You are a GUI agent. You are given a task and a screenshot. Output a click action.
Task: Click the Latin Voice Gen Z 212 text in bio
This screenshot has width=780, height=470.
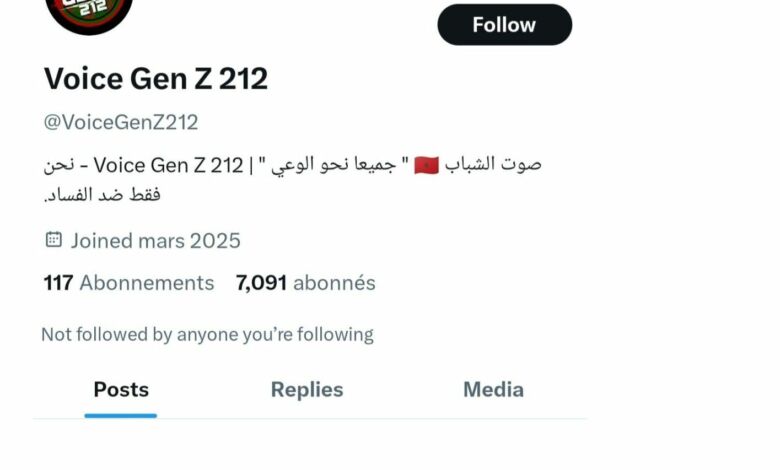tap(168, 165)
